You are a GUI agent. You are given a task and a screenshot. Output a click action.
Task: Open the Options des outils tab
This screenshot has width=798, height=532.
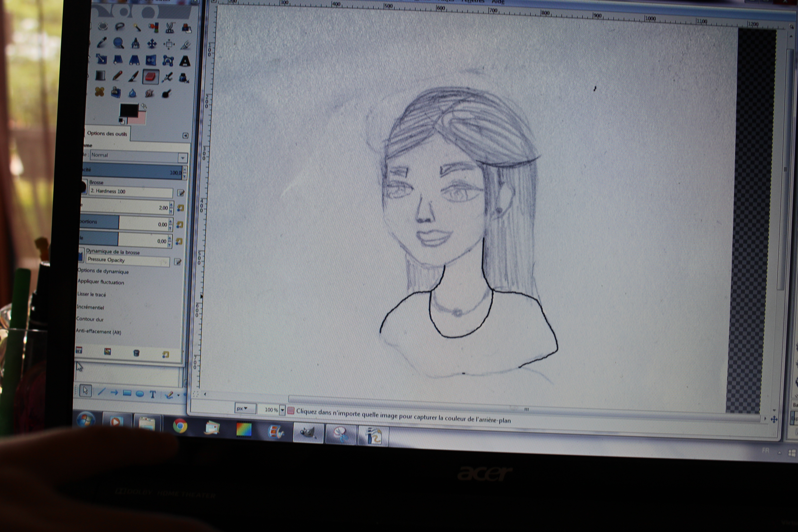pos(107,133)
